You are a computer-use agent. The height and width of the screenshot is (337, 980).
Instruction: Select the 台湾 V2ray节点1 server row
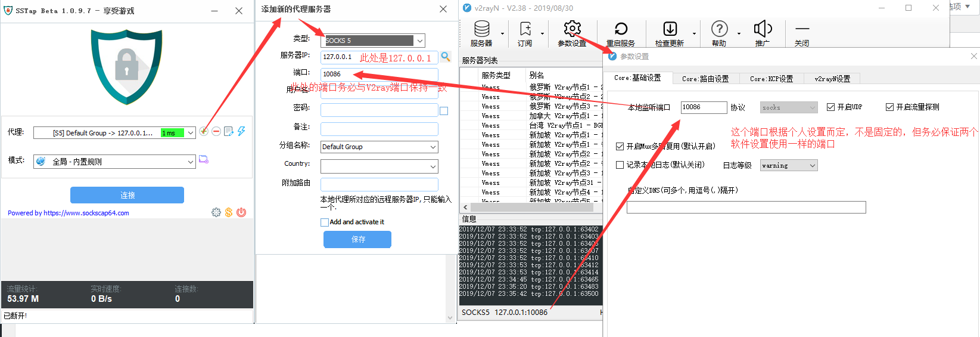click(531, 125)
